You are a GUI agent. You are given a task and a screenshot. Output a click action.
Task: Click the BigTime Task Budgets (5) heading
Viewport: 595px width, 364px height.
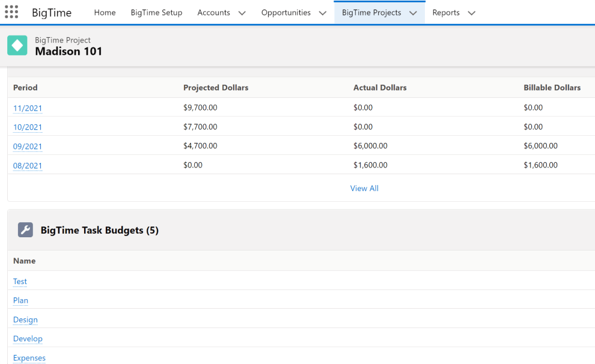coord(99,230)
